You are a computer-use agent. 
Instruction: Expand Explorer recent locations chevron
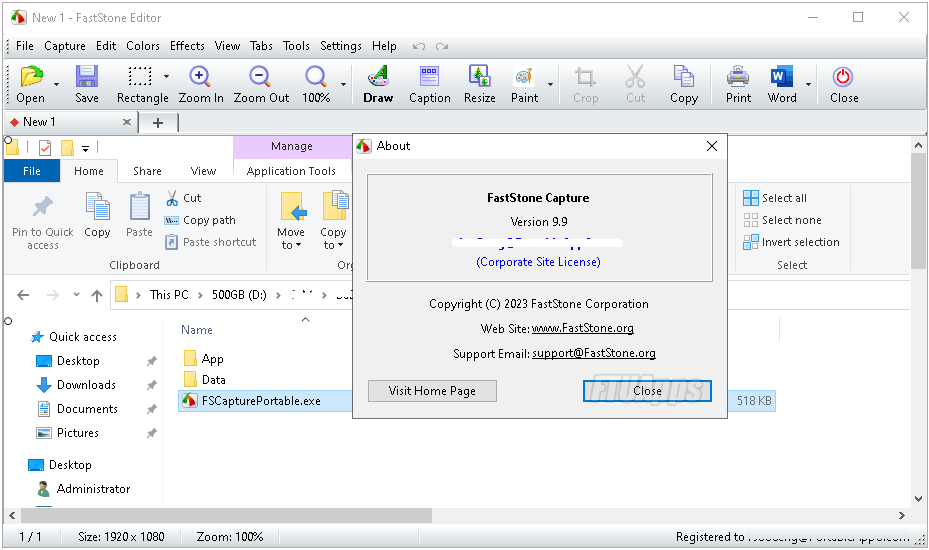(x=76, y=295)
